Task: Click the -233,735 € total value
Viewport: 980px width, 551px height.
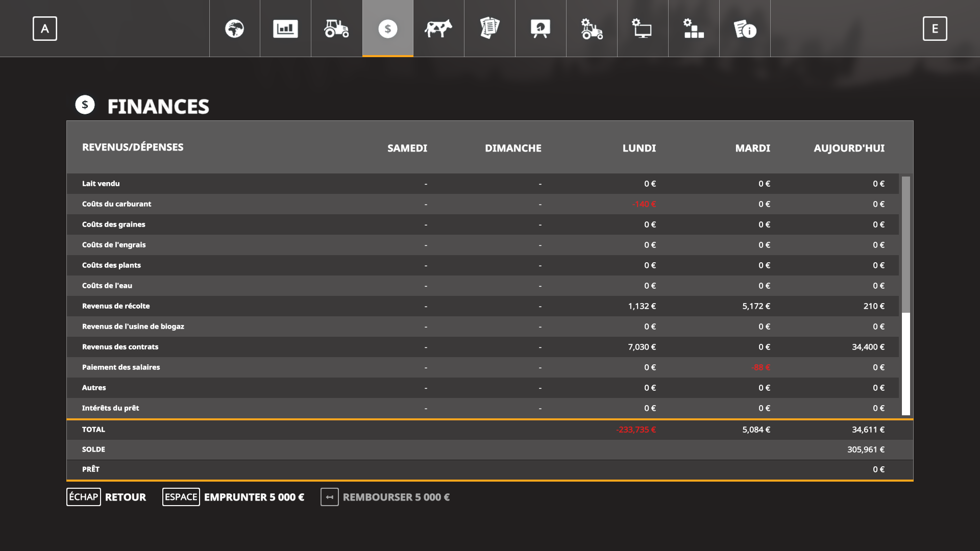Action: [x=636, y=430]
